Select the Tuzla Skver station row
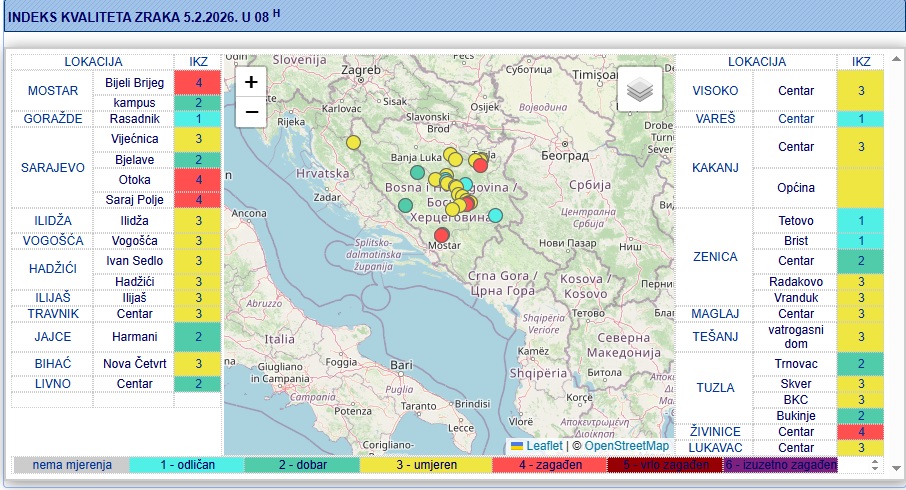Image resolution: width=906 pixels, height=490 pixels. click(795, 384)
